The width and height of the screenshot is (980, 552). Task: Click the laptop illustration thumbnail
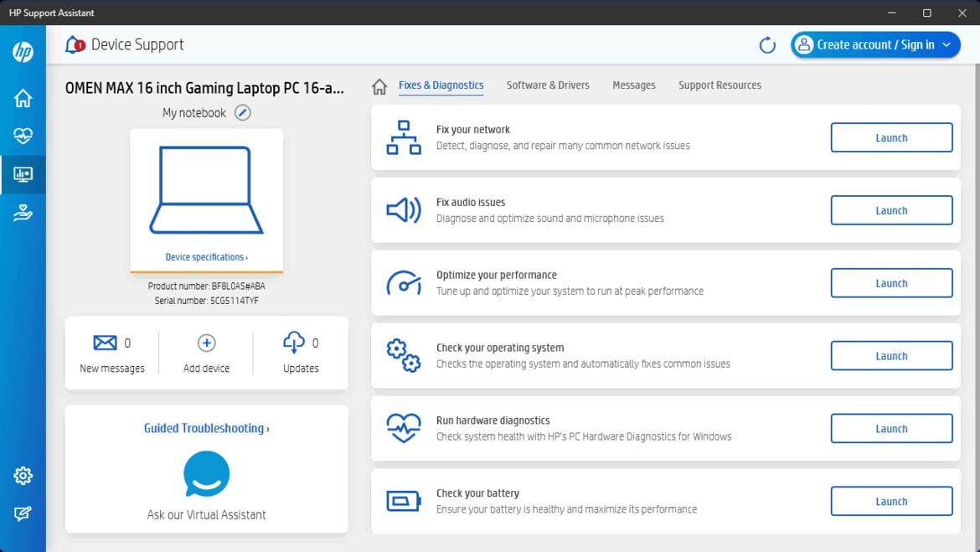coord(206,190)
